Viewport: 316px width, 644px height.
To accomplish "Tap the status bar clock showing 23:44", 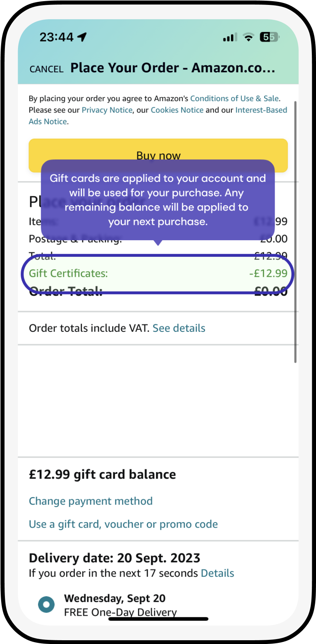I will [56, 37].
